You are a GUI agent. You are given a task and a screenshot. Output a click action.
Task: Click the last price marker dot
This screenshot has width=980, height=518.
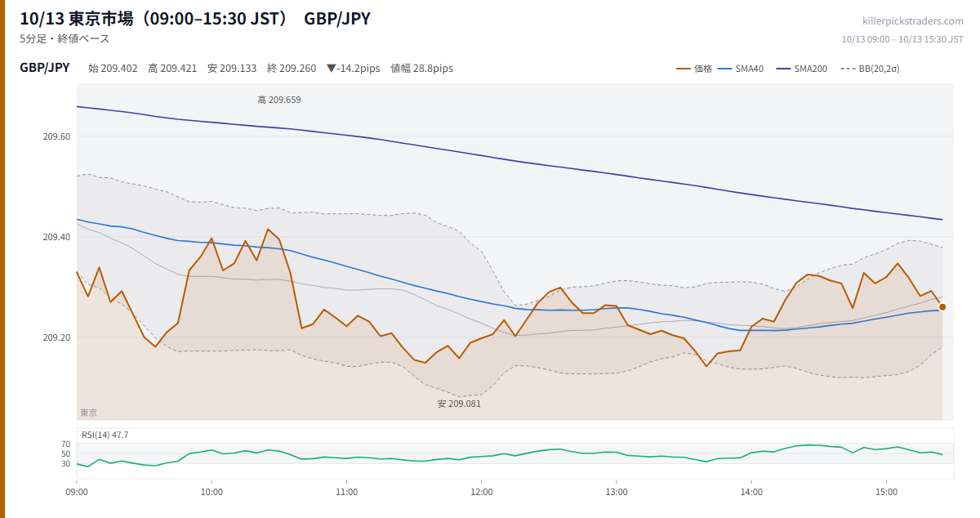pyautogui.click(x=942, y=307)
